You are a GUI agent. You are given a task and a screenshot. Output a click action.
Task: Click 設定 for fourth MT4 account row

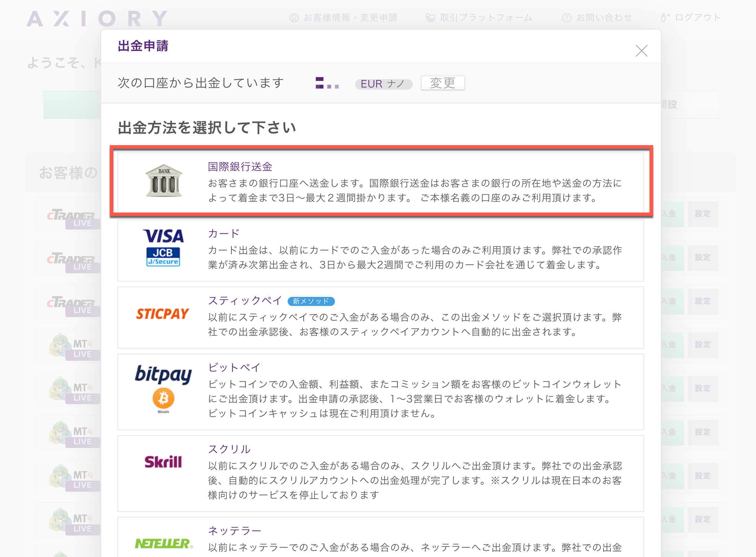coord(703,476)
